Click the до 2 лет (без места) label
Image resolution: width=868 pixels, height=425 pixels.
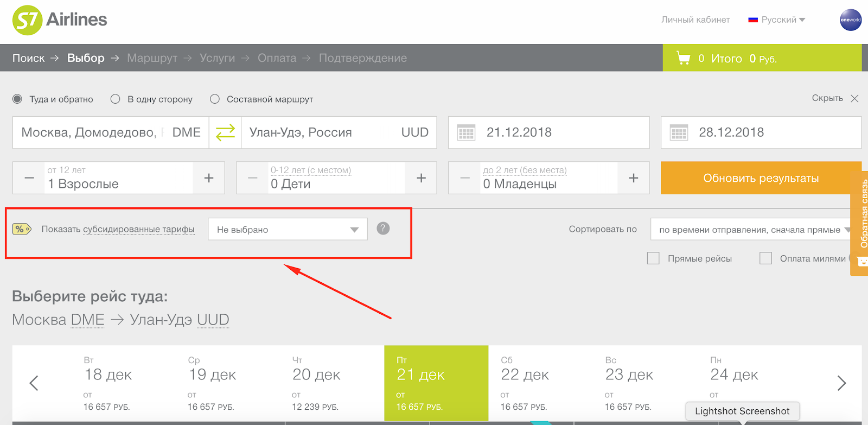click(x=525, y=170)
